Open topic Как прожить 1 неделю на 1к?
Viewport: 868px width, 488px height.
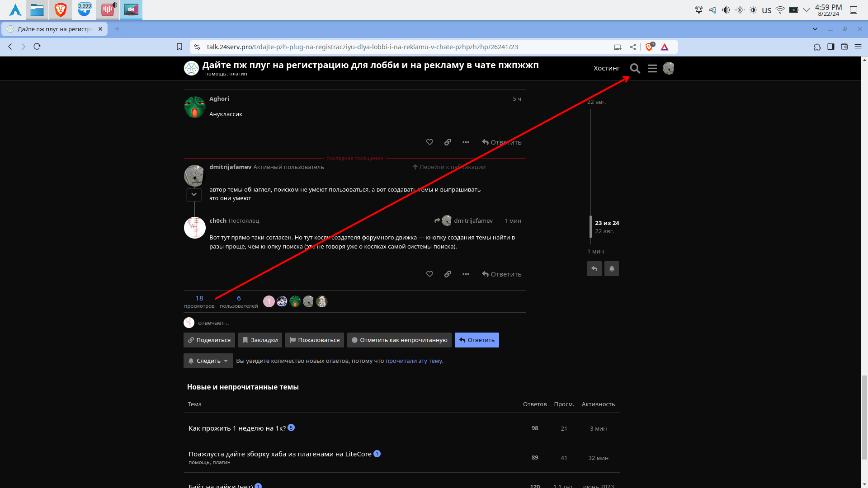click(x=237, y=428)
